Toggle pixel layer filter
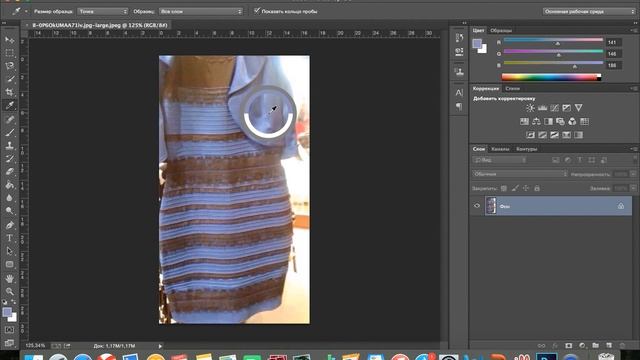This screenshot has height=360, width=640. coord(556,160)
